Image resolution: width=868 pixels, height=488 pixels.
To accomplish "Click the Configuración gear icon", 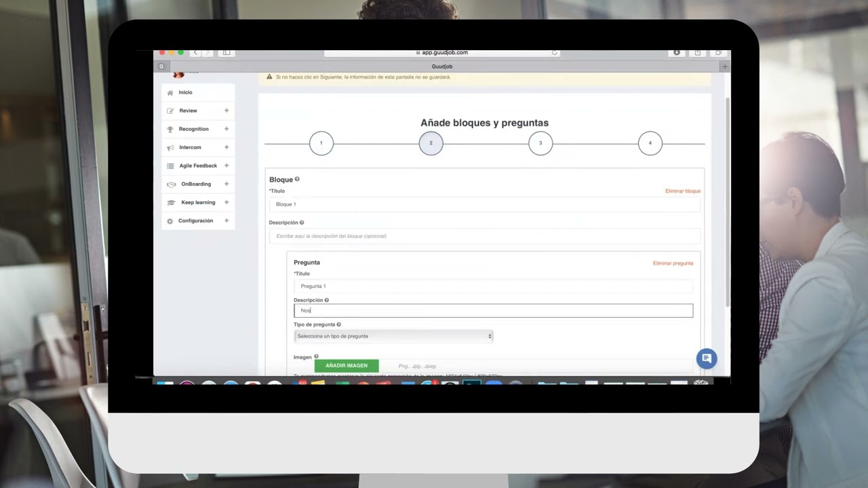I will (170, 221).
